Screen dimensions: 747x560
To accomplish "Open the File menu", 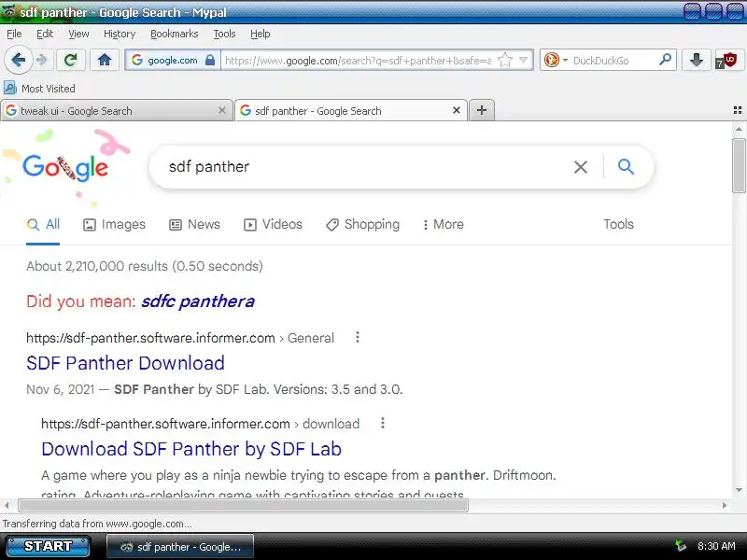I will (14, 34).
